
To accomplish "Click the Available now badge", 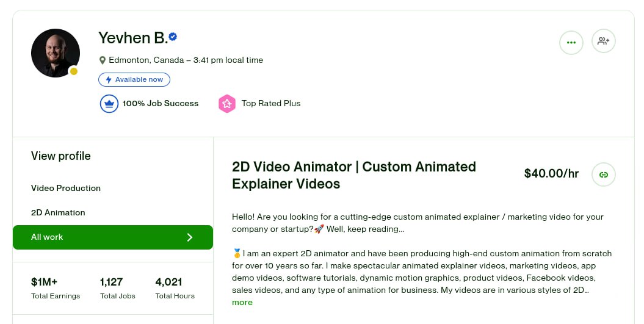I will [134, 79].
